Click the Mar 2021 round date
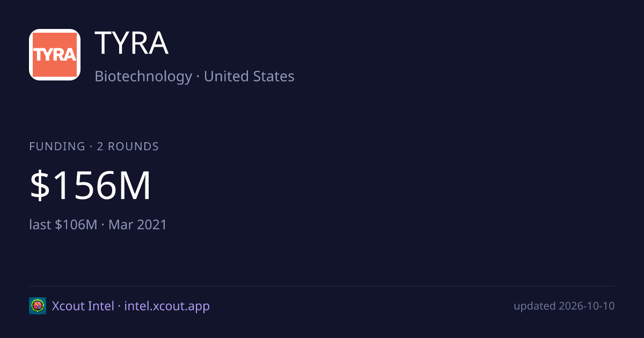644x338 pixels. tap(137, 224)
